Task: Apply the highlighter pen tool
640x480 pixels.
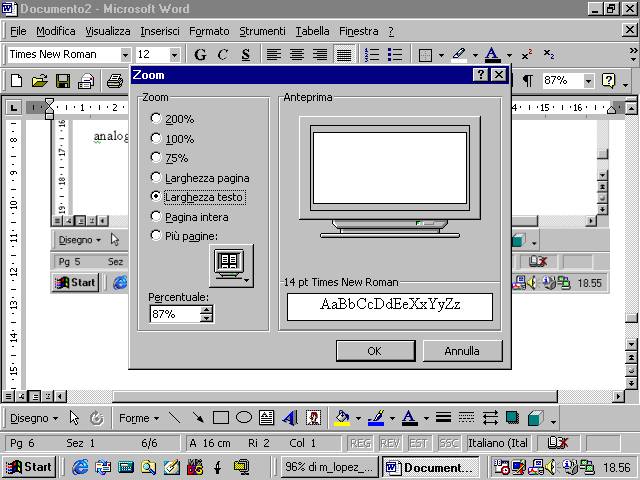Action: coord(459,55)
